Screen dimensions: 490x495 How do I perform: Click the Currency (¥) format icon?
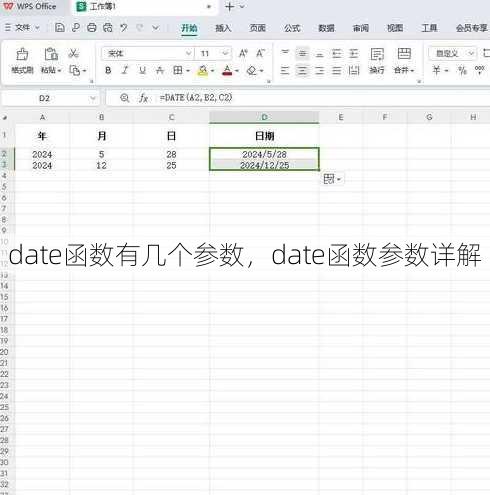436,70
